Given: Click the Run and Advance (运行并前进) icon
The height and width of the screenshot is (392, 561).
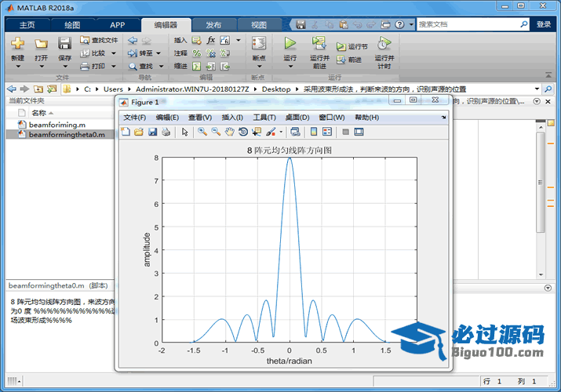Looking at the screenshot, I should (319, 43).
